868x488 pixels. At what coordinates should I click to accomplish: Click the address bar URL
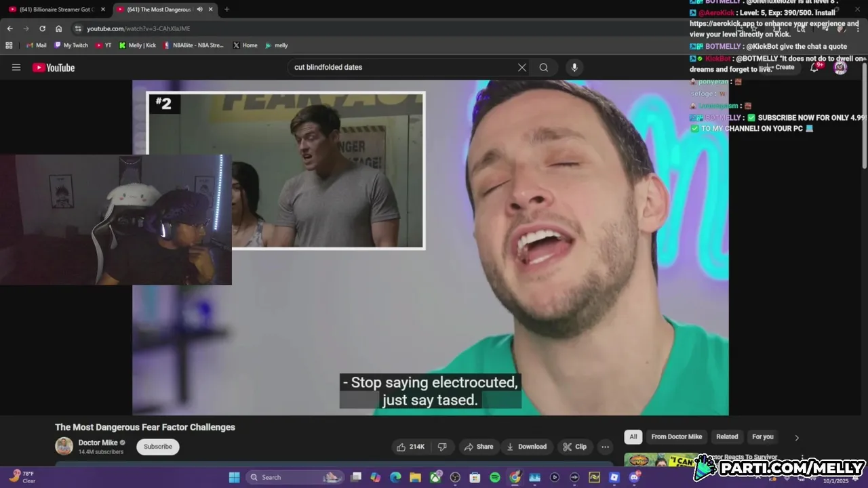(x=138, y=28)
